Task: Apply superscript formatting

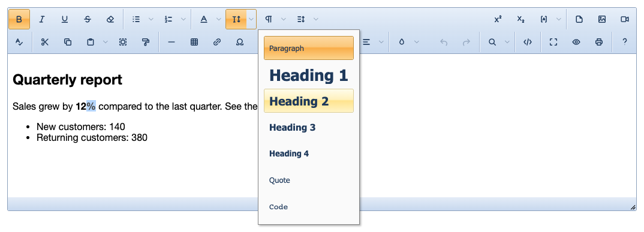Action: (498, 19)
